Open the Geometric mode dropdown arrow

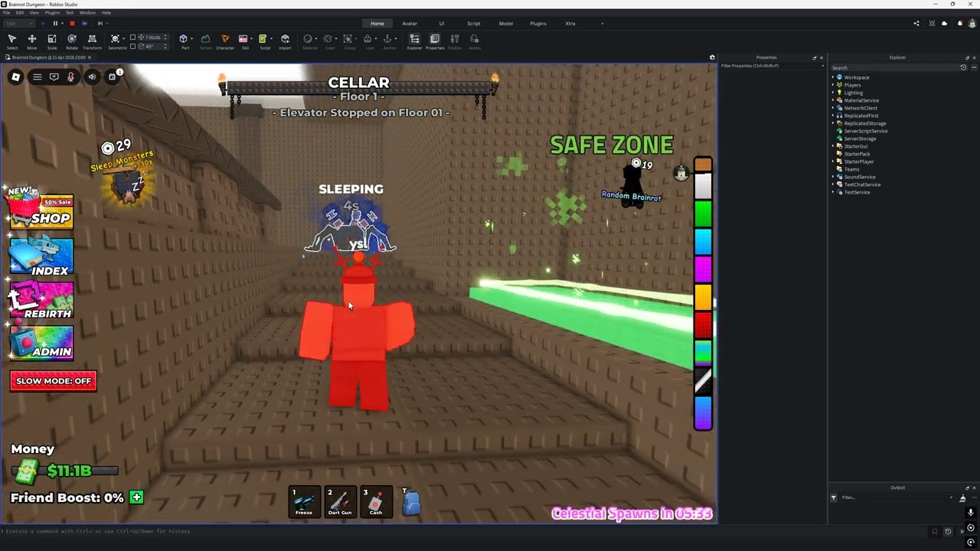[123, 38]
